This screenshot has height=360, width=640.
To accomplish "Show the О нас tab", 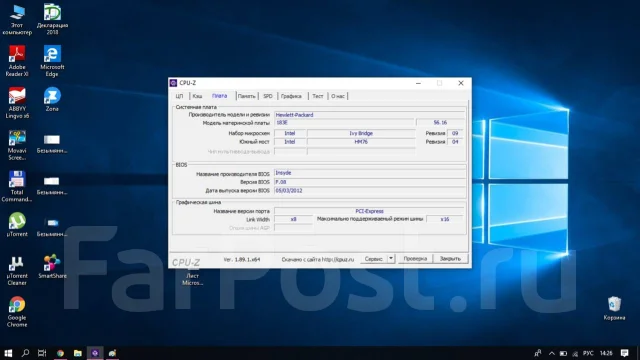I will (x=338, y=96).
